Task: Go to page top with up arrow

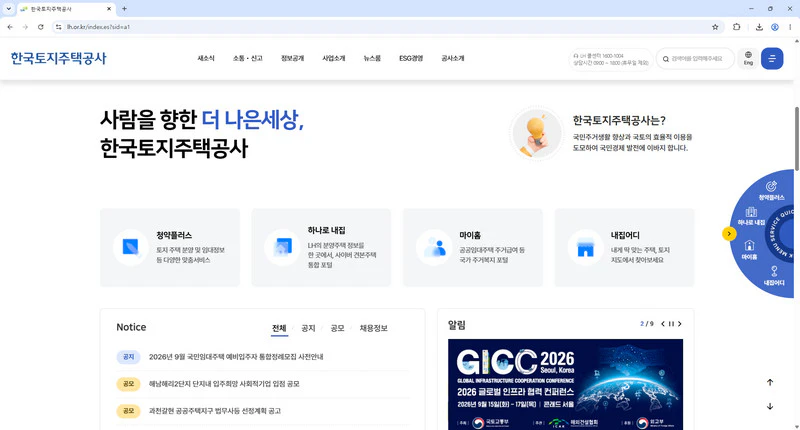Action: coord(770,382)
